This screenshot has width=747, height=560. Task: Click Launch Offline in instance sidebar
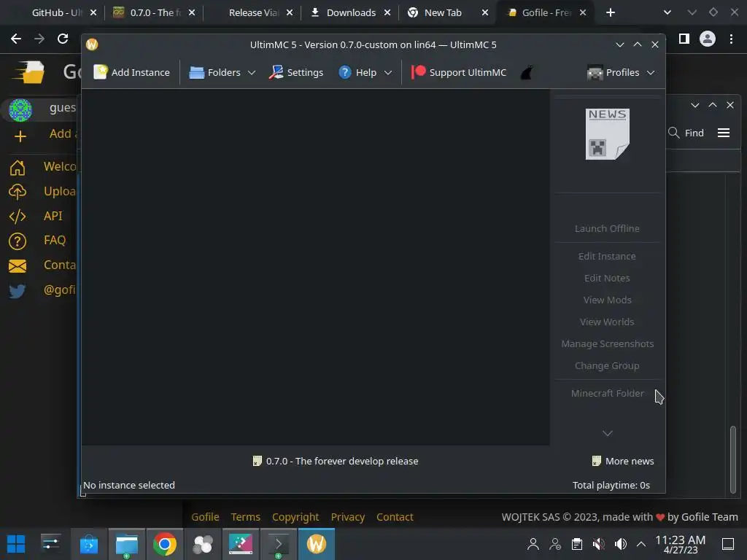(607, 228)
